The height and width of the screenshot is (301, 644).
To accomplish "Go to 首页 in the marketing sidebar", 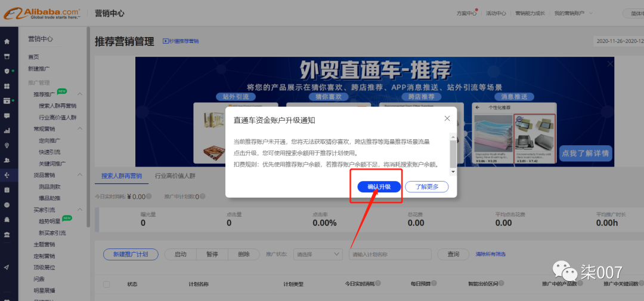I will coord(33,57).
